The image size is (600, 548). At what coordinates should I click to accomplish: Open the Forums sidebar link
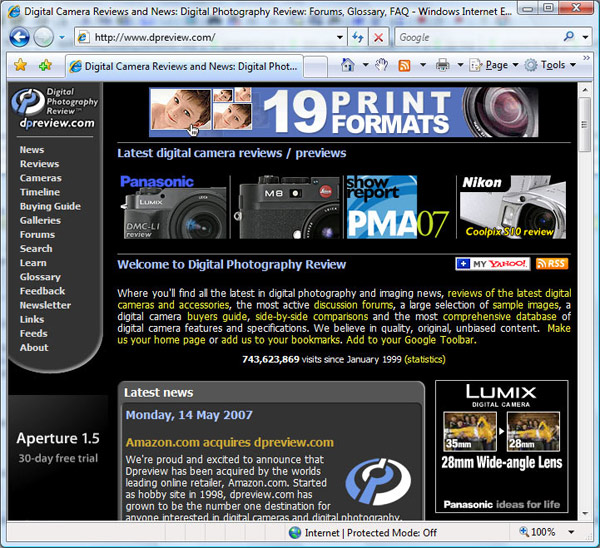37,235
